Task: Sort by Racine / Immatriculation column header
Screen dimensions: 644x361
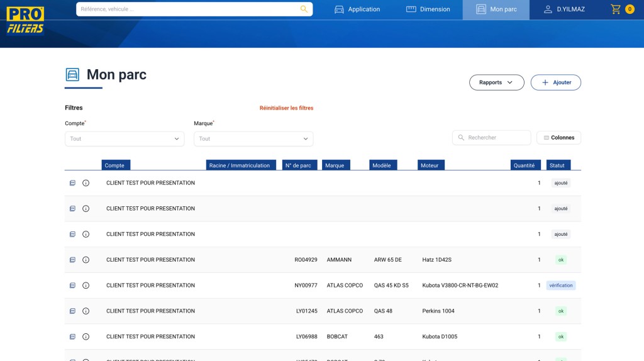Action: [241, 165]
